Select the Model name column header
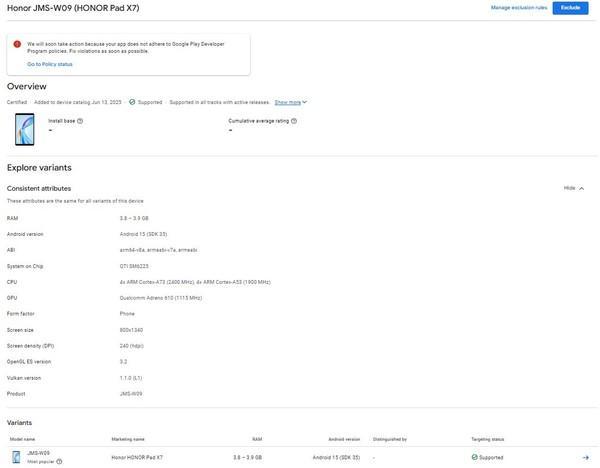The width and height of the screenshot is (600, 468). coord(22,438)
